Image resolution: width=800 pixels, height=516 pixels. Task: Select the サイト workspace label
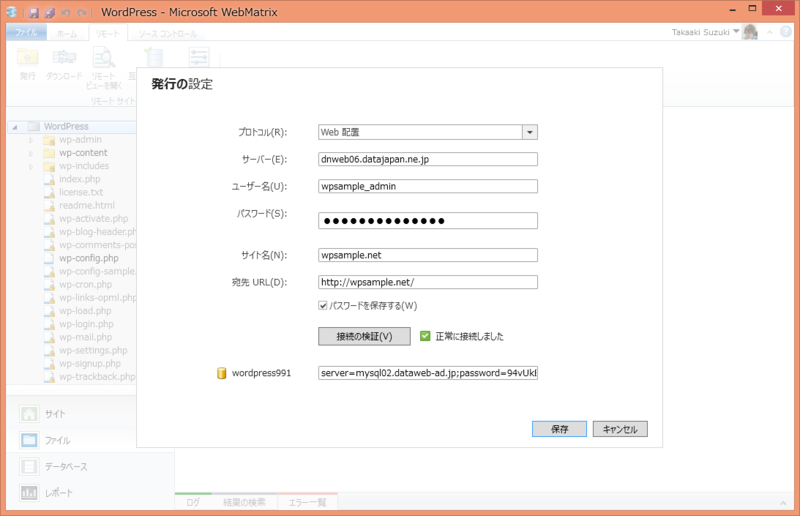tap(55, 414)
